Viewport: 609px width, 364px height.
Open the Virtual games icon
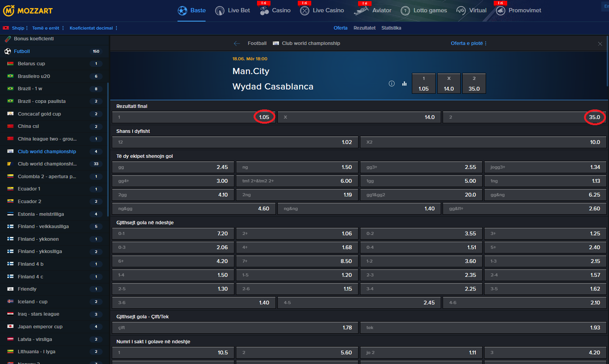tap(461, 11)
